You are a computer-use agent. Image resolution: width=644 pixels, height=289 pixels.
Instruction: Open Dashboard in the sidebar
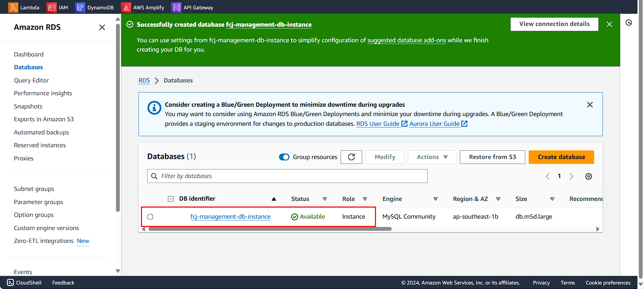pos(29,54)
